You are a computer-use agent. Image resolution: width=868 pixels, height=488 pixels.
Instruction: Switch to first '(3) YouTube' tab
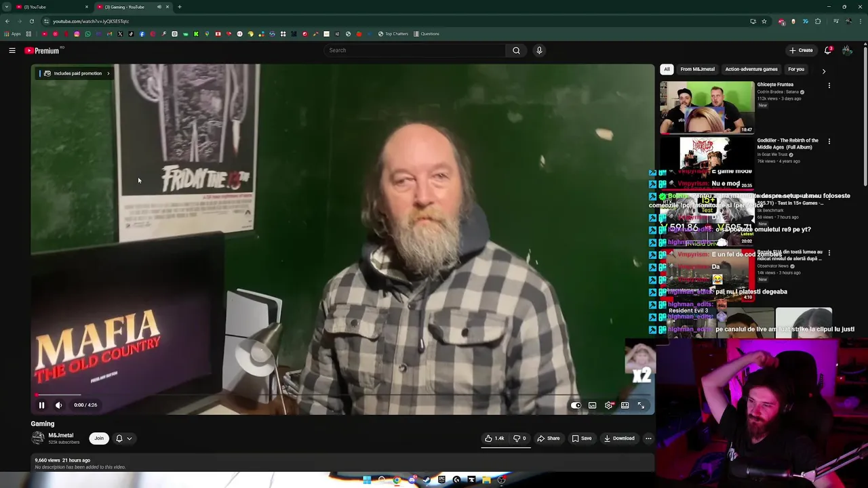click(51, 7)
